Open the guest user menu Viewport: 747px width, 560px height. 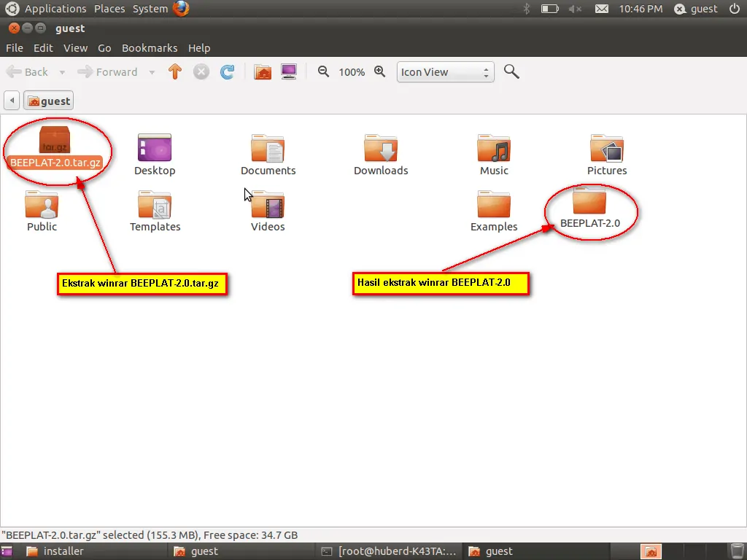point(696,9)
